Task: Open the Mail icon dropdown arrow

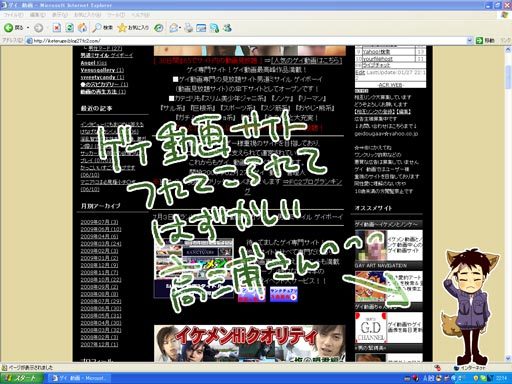Action: coord(180,28)
